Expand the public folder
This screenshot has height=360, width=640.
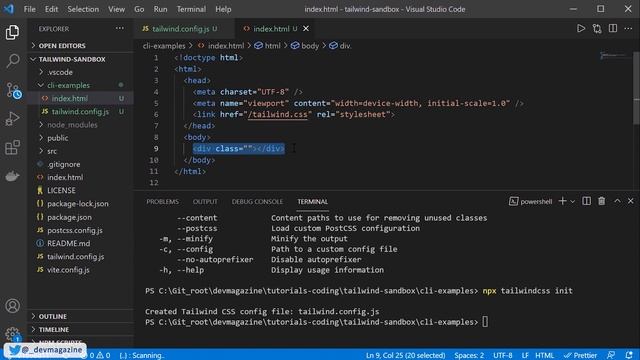pyautogui.click(x=58, y=138)
